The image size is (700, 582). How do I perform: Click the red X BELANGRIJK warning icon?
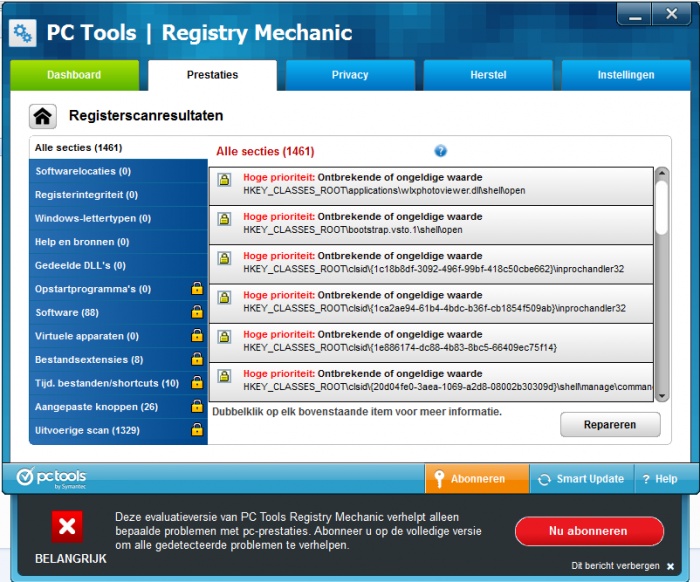tap(67, 527)
